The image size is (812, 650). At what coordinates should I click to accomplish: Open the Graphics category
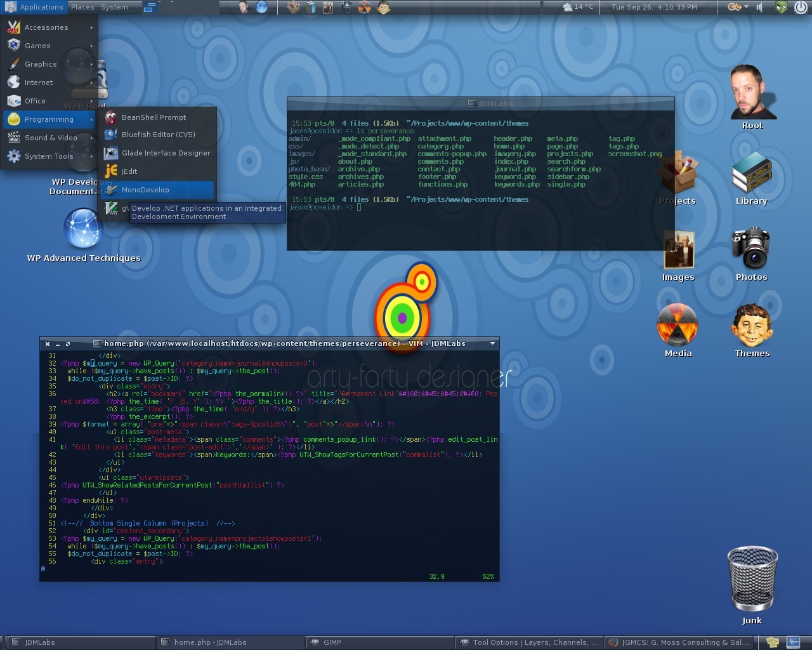[49, 64]
